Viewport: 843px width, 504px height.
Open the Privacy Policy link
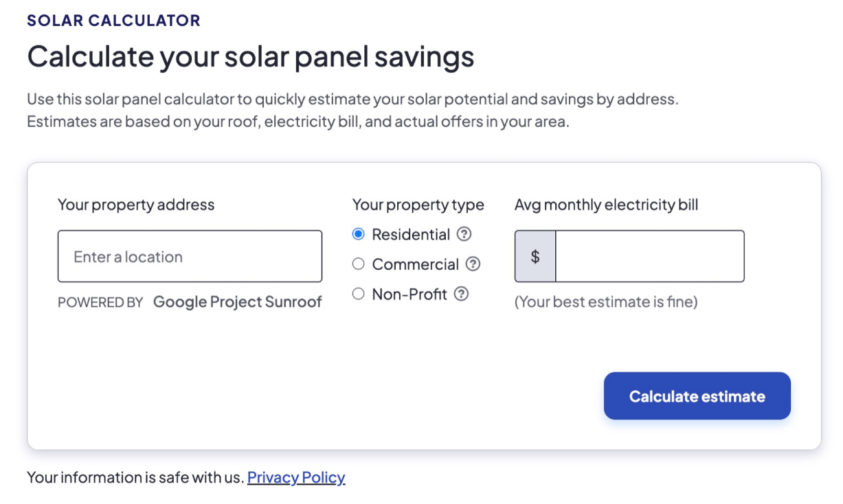(x=296, y=477)
